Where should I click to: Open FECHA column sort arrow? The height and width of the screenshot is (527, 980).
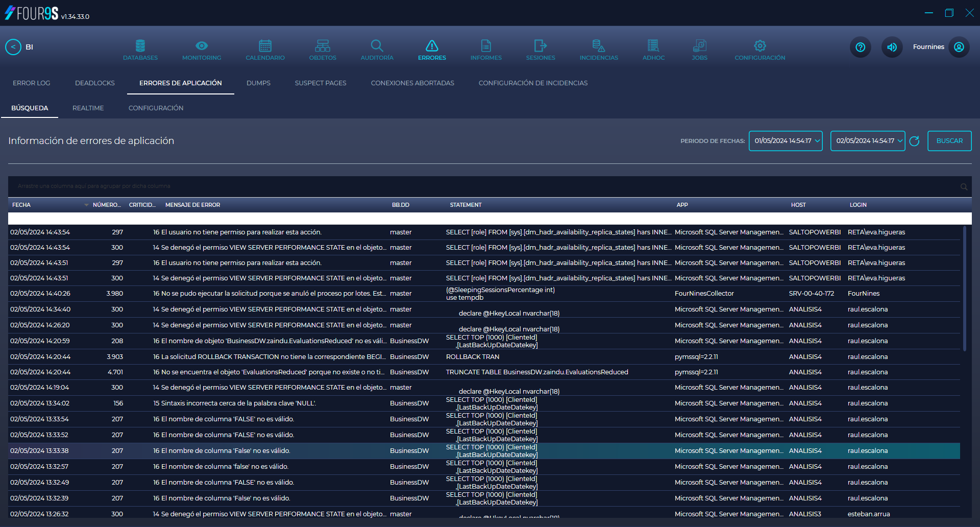[x=86, y=205]
